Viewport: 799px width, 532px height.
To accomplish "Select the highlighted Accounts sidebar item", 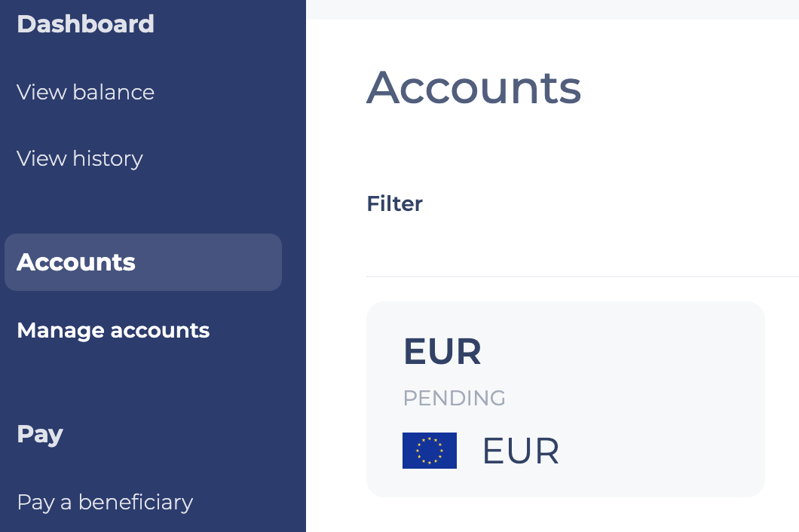I will point(143,262).
